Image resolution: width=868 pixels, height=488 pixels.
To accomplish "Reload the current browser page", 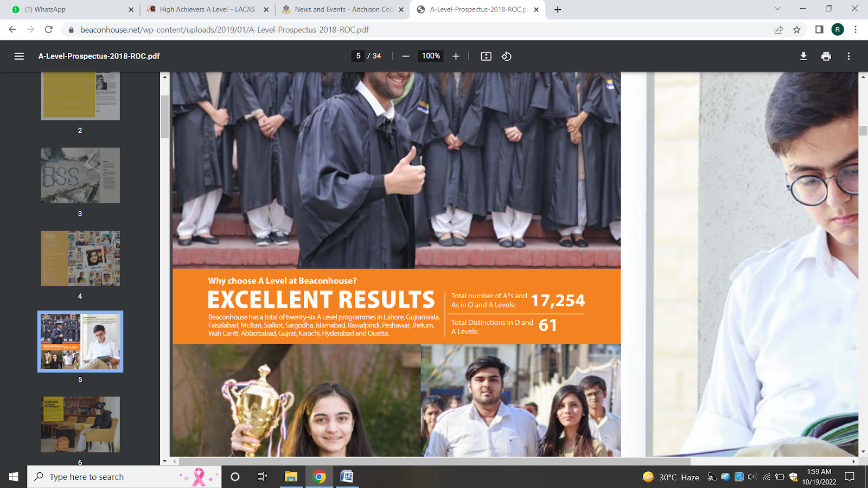I will pyautogui.click(x=49, y=29).
